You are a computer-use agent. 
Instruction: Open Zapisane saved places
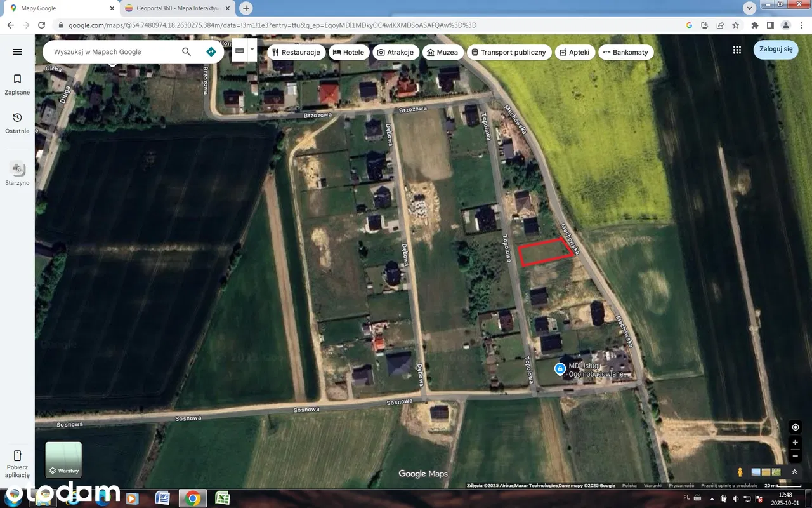[x=17, y=84]
